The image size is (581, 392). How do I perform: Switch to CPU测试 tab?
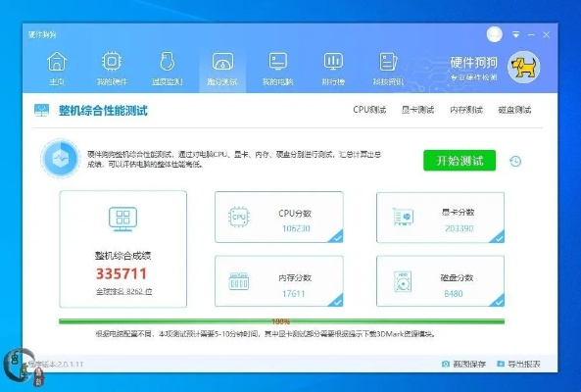369,110
